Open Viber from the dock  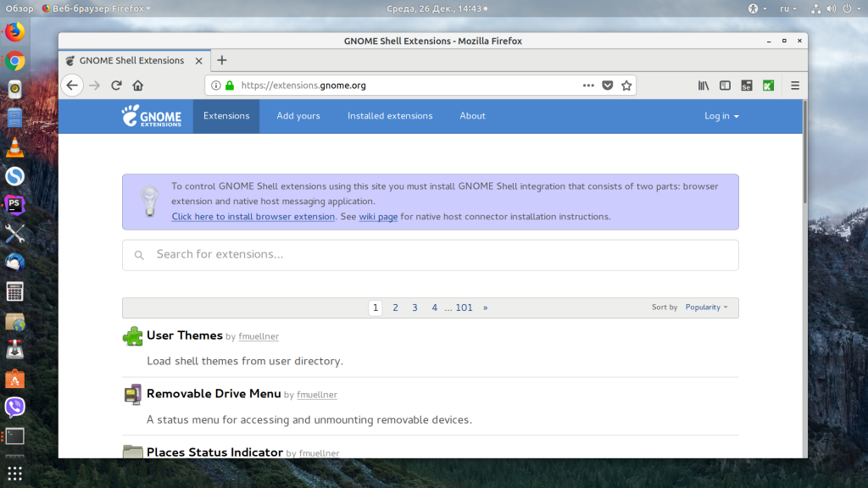click(13, 407)
